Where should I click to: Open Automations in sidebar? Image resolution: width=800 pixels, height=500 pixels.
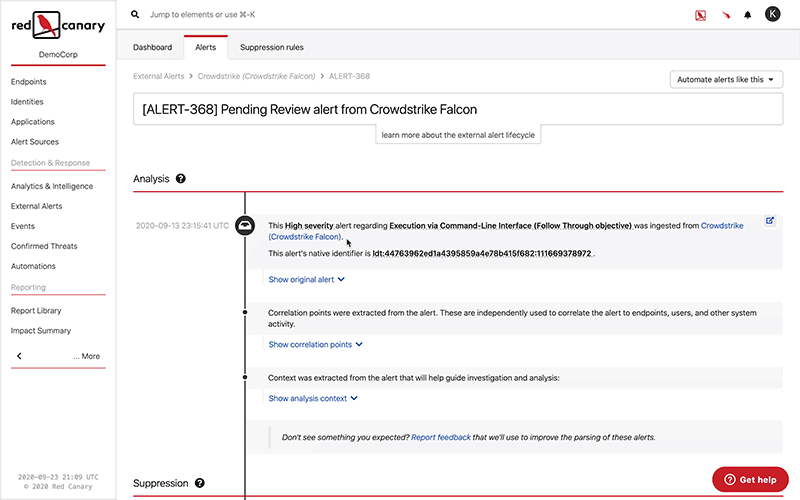click(x=33, y=266)
